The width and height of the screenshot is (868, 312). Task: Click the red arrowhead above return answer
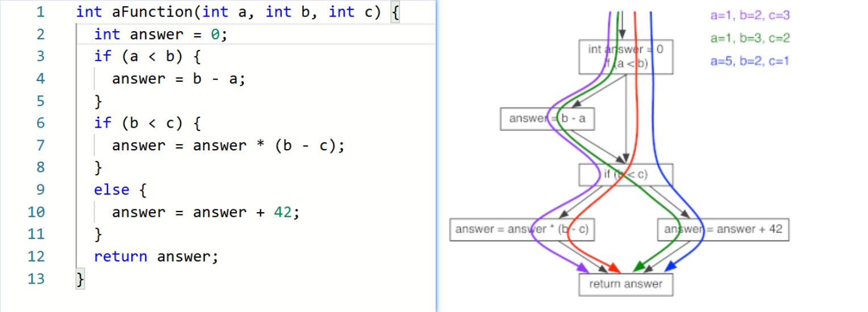pyautogui.click(x=614, y=268)
